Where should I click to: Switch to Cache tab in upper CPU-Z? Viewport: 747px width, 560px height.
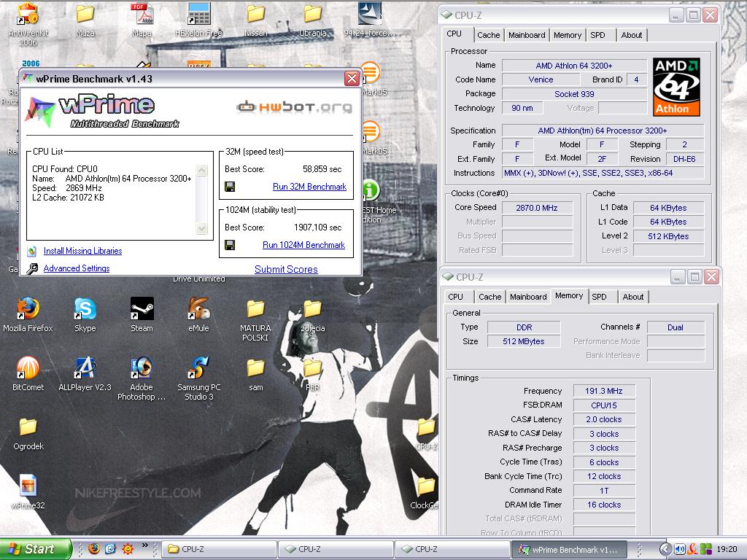[x=488, y=35]
